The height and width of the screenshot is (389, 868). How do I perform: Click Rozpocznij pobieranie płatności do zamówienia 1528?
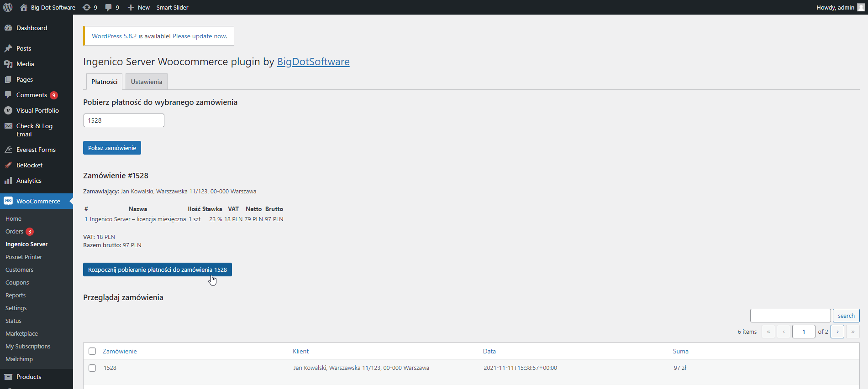point(158,270)
